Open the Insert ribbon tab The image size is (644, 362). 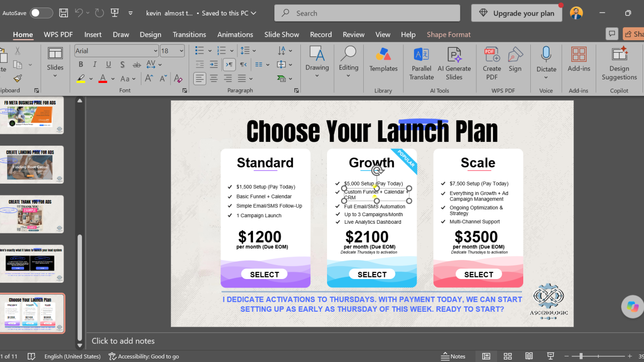point(93,34)
